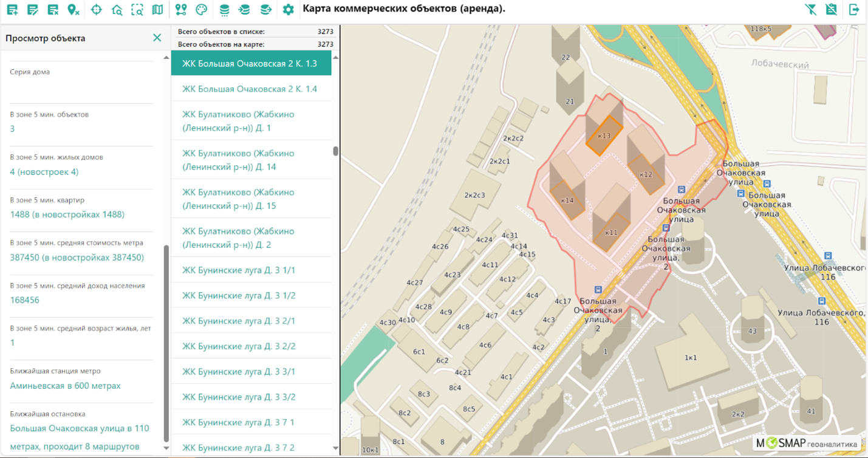Click the logout exit icon
The image size is (868, 458).
[x=854, y=10]
